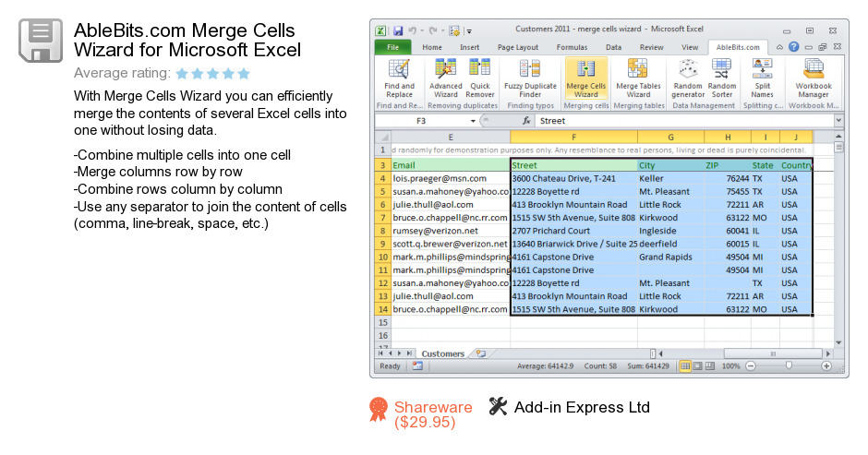This screenshot has width=868, height=455.
Task: Switch to the Formulas ribbon tab
Action: pos(572,47)
